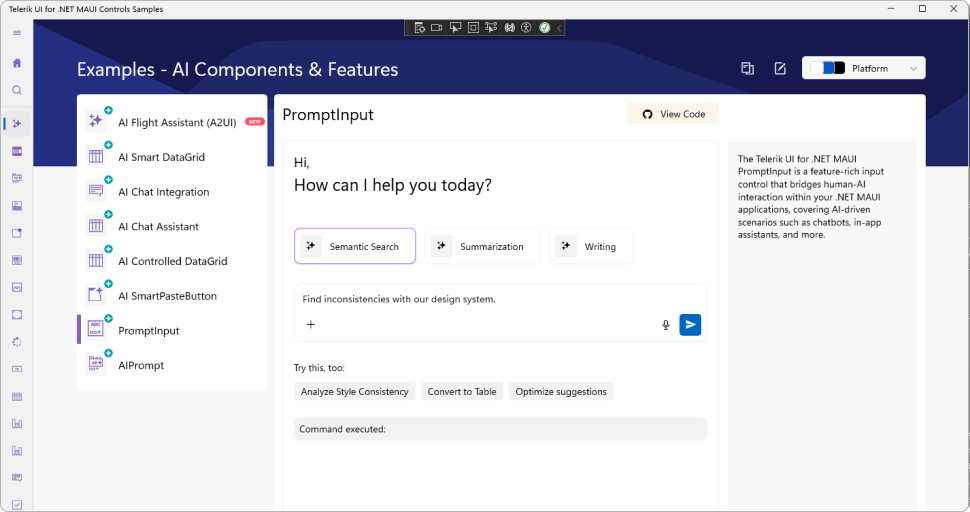Open AI Chat Integration example
This screenshot has width=970, height=512.
pyautogui.click(x=172, y=191)
